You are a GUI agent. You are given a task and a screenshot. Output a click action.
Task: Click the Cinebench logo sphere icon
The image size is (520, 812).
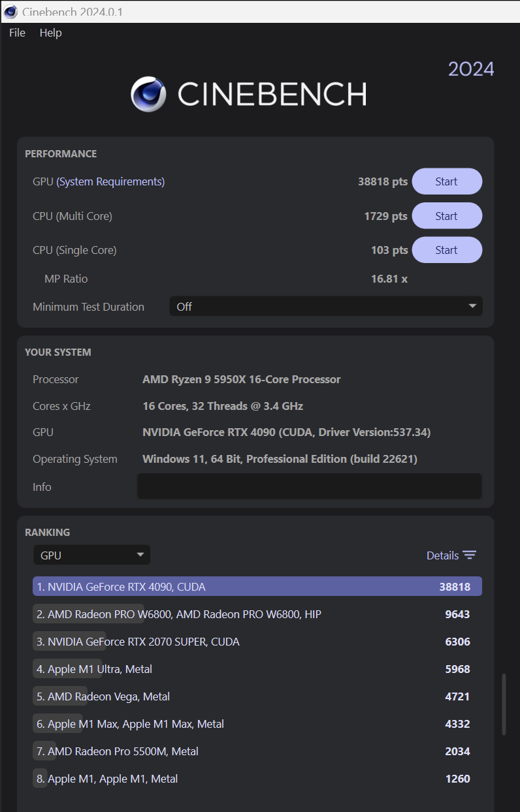click(148, 95)
